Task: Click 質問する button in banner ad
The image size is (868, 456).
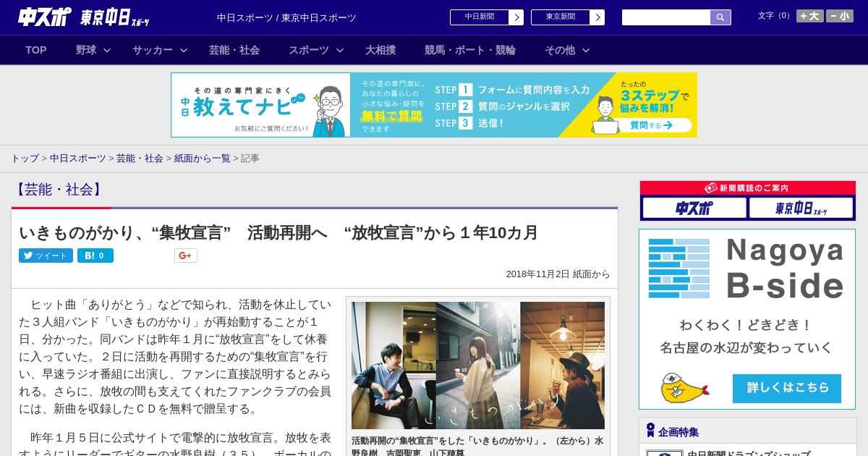Action: pos(651,125)
